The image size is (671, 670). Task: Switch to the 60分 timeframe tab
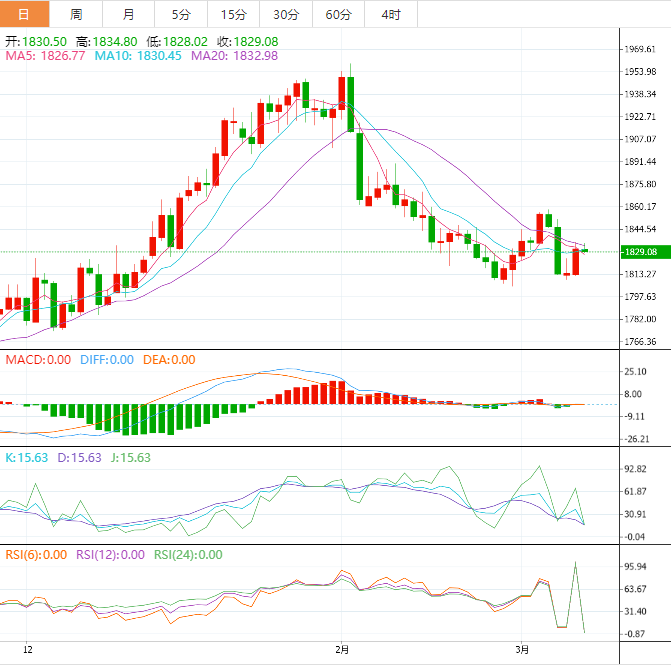coord(338,14)
